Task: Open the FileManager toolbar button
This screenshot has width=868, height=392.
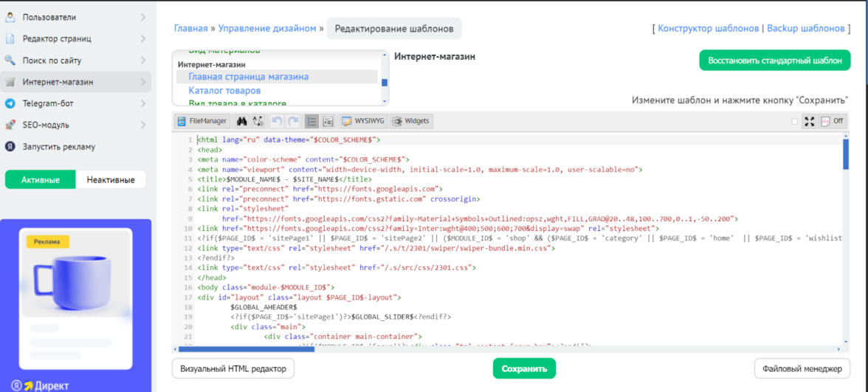Action: coord(202,121)
